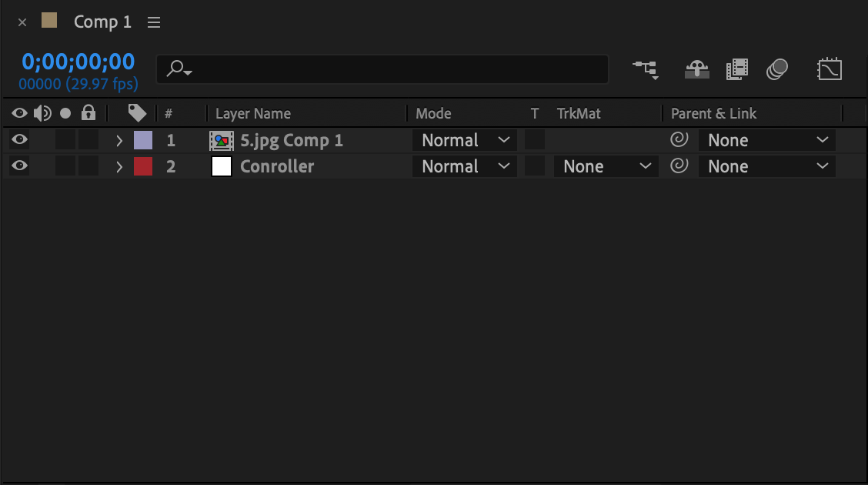Viewport: 868px width, 485px height.
Task: Open TrkMat dropdown for the Conroller layer
Action: point(606,166)
